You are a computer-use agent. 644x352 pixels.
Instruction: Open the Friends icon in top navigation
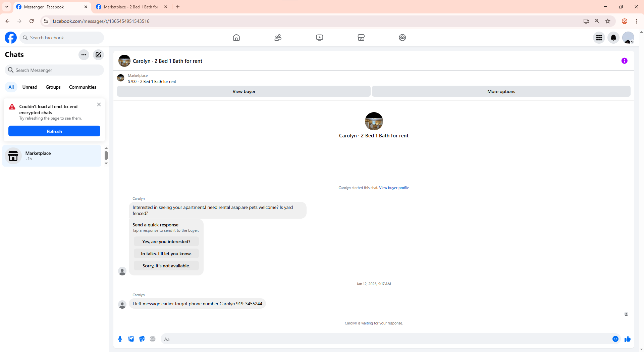tap(278, 38)
